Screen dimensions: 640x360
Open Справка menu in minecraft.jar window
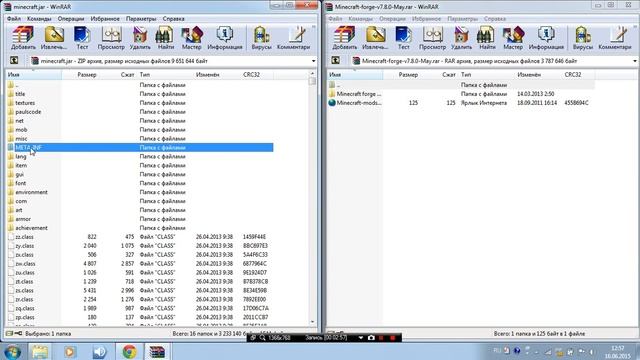[173, 19]
